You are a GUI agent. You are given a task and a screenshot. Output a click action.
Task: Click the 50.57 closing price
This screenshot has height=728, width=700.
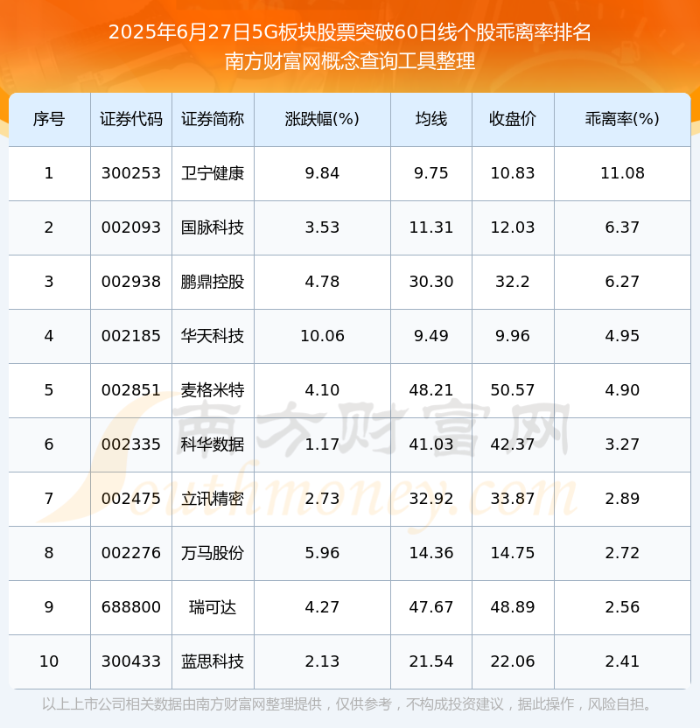(513, 390)
